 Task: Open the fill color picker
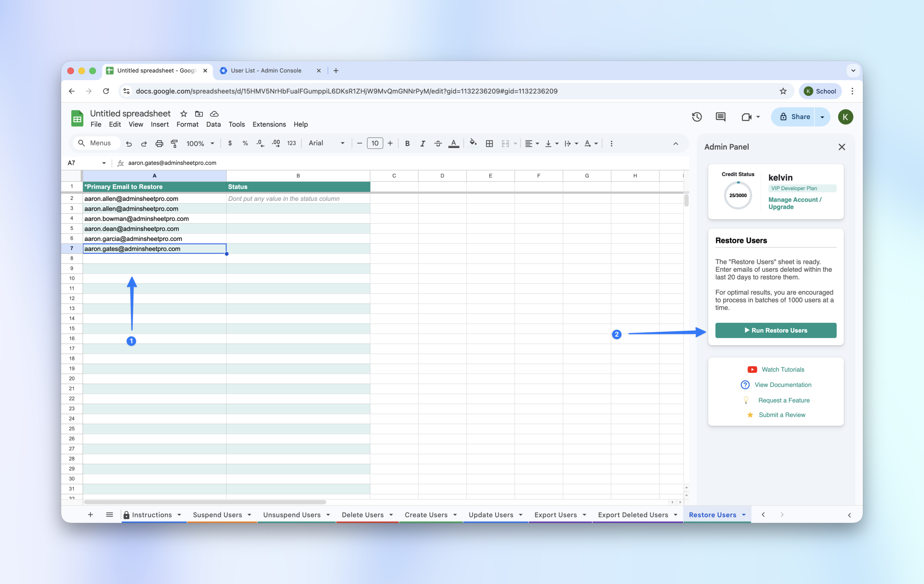(473, 144)
